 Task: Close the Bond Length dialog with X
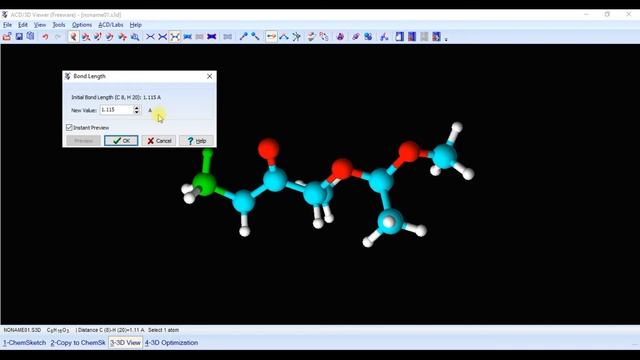[209, 76]
